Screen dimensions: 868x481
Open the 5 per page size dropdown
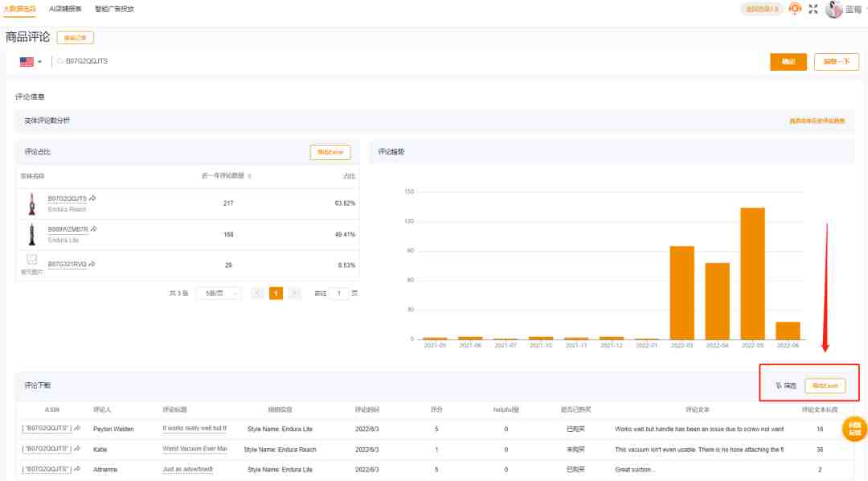click(x=219, y=293)
